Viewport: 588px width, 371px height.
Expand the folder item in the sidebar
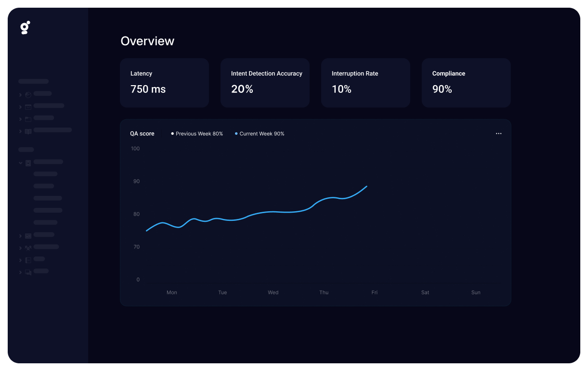[x=20, y=118]
